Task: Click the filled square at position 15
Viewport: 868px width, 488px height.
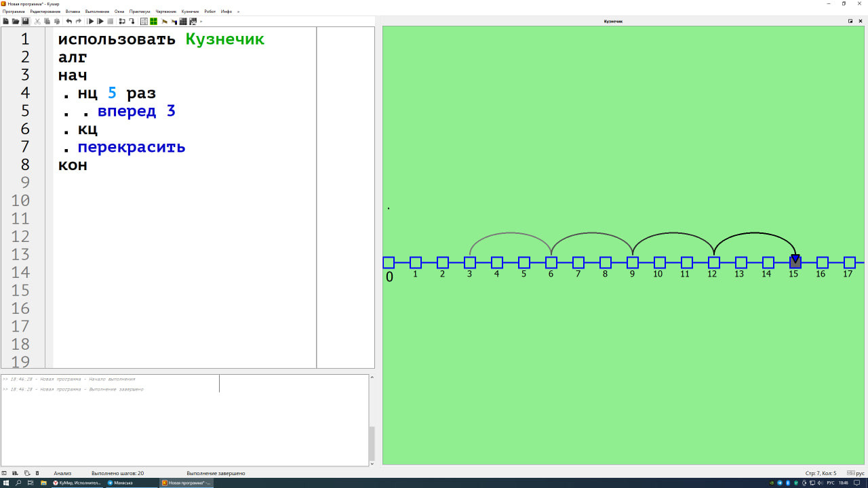Action: click(x=795, y=262)
